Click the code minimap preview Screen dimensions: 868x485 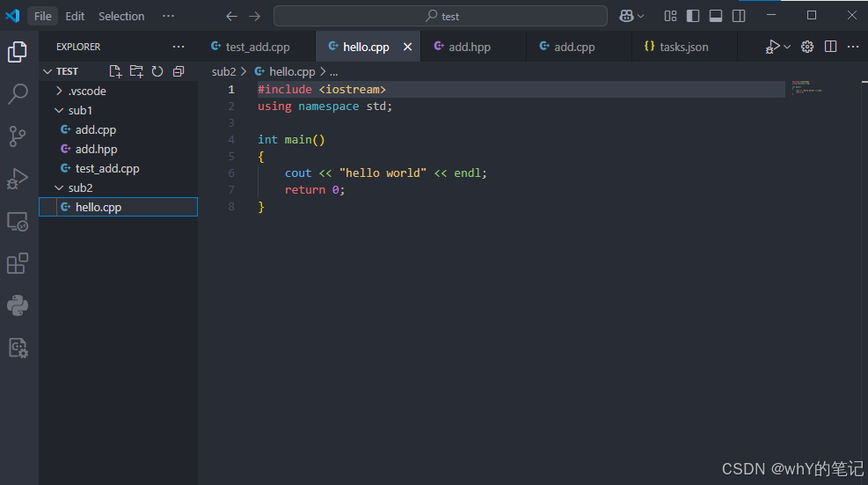click(806, 88)
